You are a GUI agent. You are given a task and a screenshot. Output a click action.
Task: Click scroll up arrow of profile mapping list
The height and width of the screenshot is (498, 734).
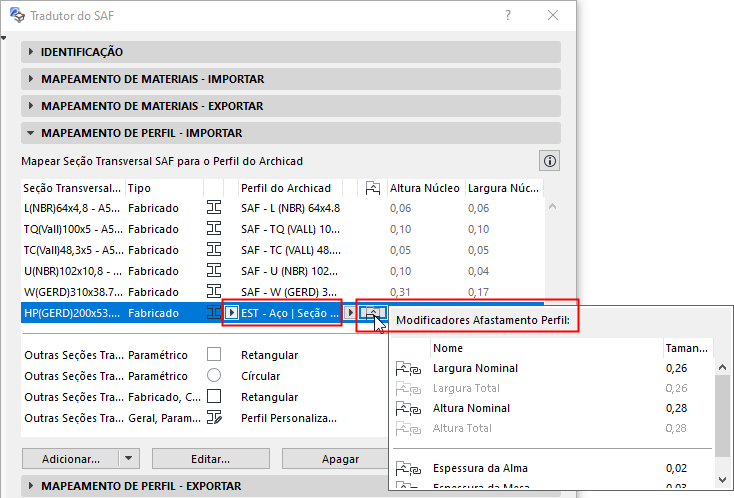[552, 206]
